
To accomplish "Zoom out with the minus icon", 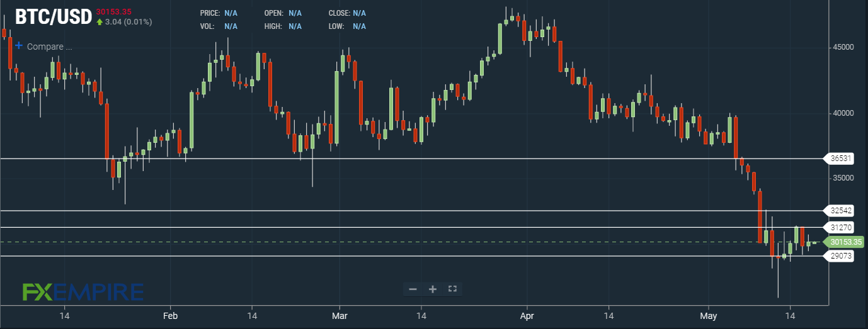I will coord(413,289).
